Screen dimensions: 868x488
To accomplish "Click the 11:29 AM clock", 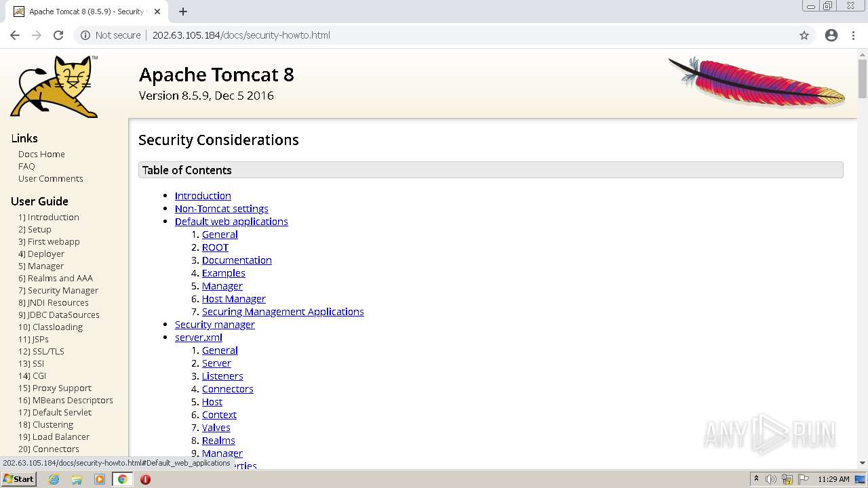I will (x=833, y=479).
